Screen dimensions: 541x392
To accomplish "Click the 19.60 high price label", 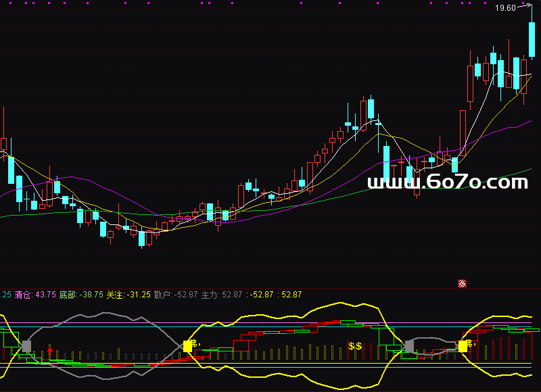I will pos(504,8).
